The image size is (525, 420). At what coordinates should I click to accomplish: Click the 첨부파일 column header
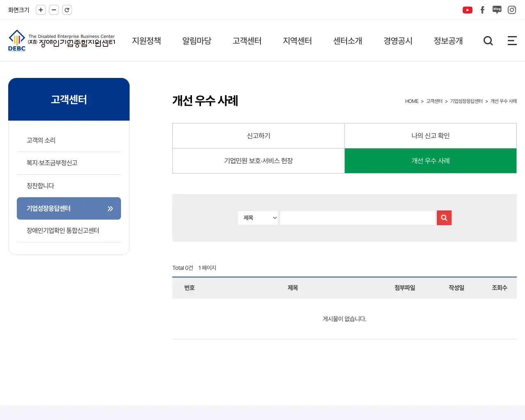tap(405, 288)
